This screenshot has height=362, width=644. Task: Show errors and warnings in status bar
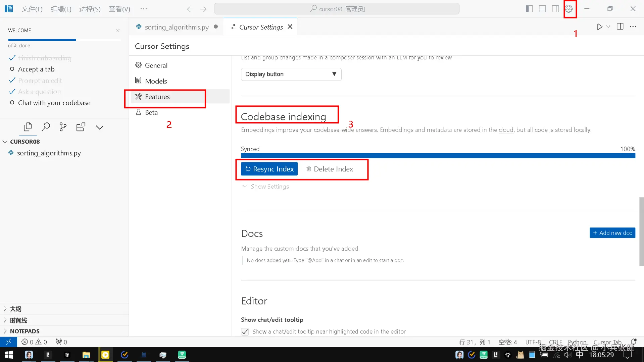34,342
